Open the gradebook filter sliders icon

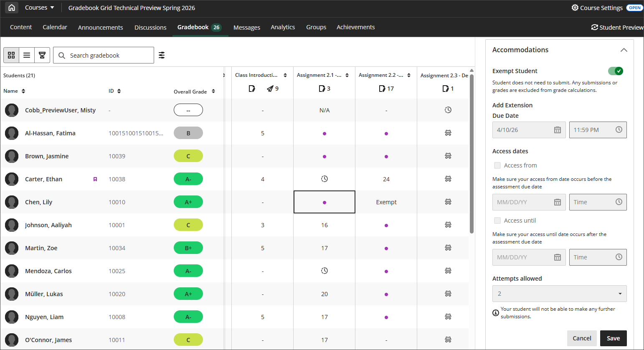click(x=162, y=55)
